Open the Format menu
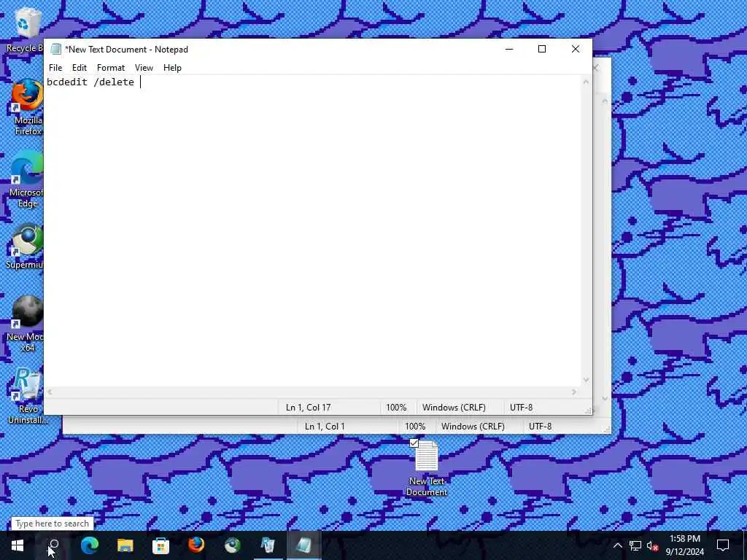The height and width of the screenshot is (560, 747). 111,68
